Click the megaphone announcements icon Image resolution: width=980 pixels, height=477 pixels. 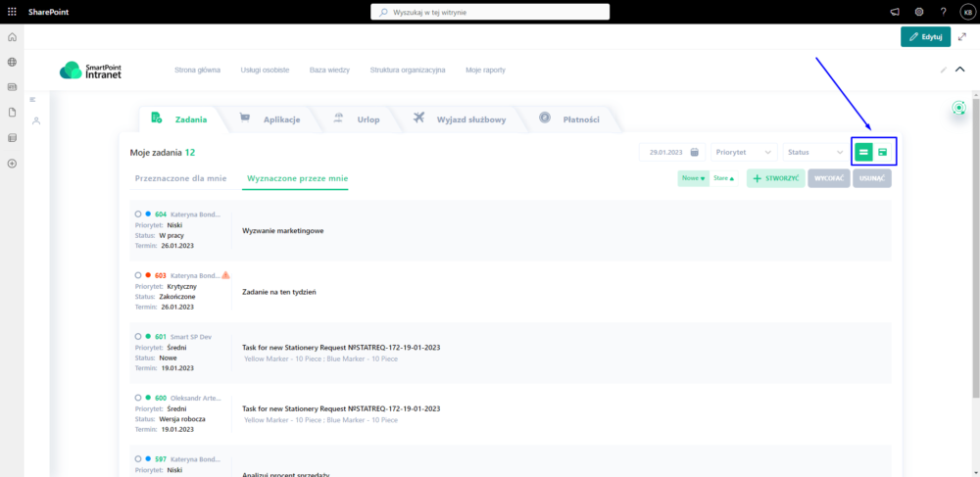click(894, 12)
